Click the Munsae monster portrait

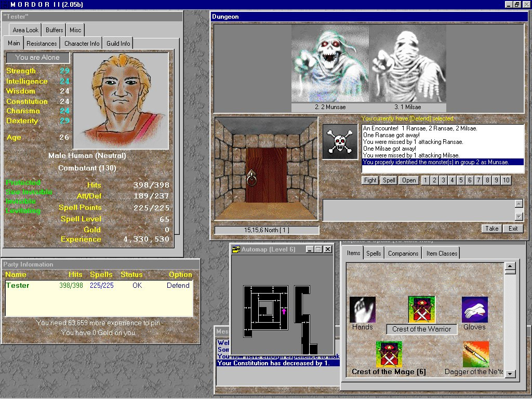330,63
